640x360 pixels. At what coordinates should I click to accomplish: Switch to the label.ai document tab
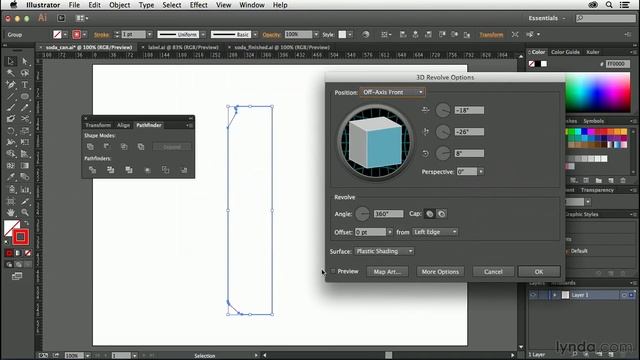click(183, 47)
